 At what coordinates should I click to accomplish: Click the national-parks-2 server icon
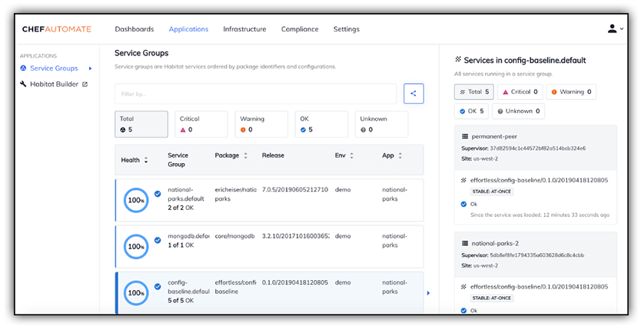click(464, 243)
